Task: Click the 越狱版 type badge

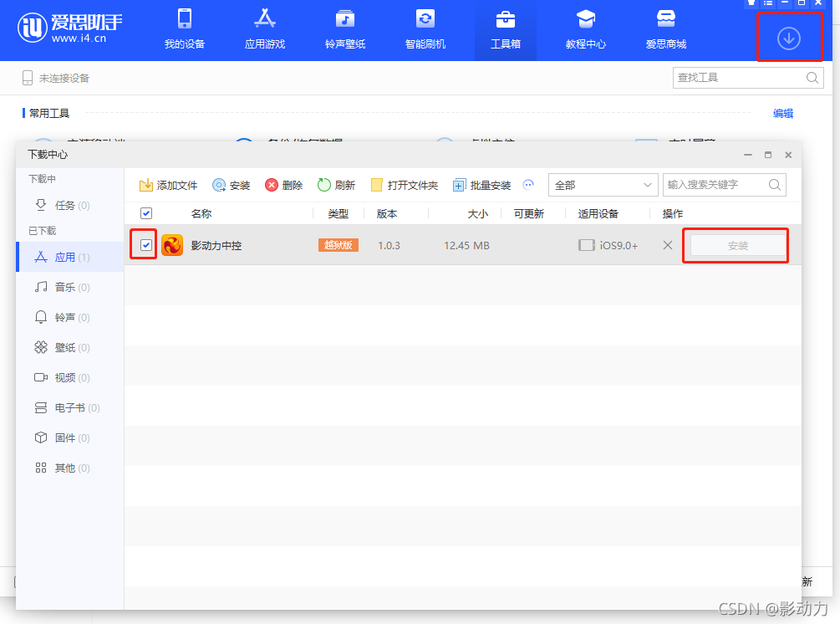Action: (338, 245)
